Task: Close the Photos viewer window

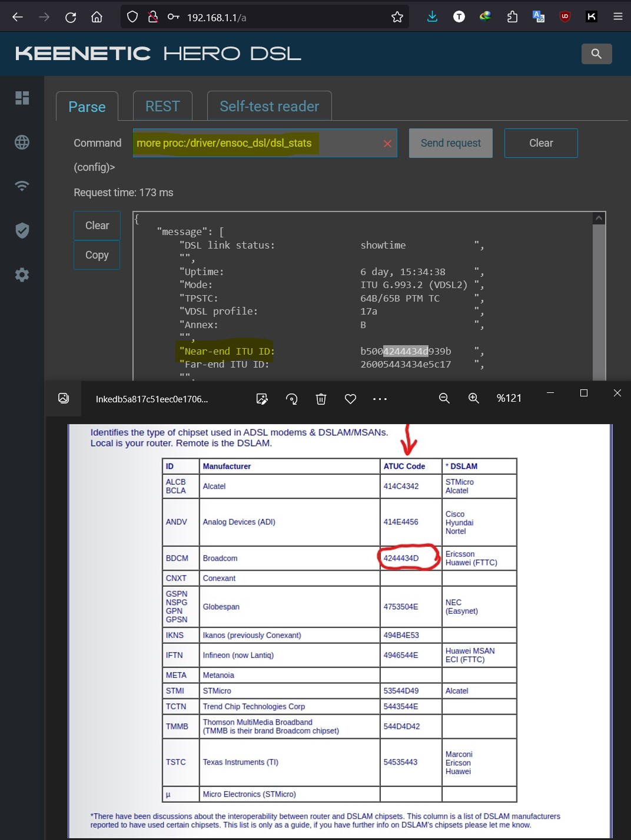Action: 617,393
